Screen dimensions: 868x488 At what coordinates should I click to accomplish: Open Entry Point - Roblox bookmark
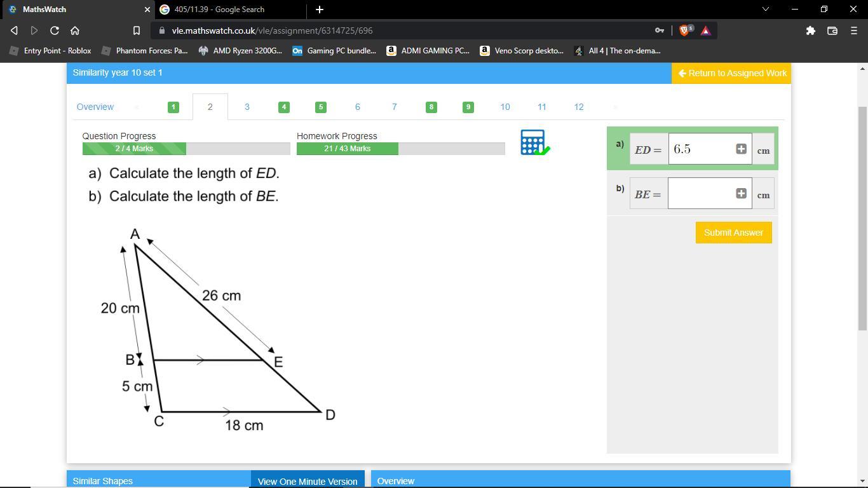click(x=50, y=51)
